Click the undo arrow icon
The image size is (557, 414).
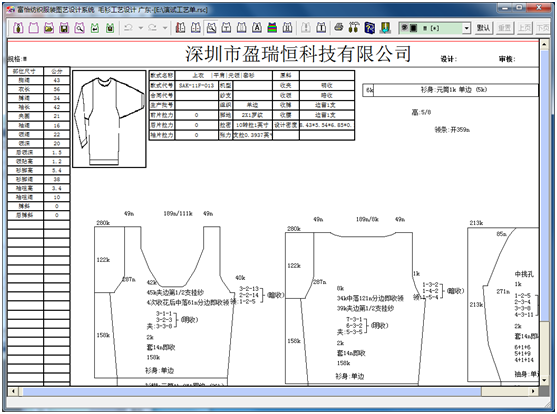point(129,27)
